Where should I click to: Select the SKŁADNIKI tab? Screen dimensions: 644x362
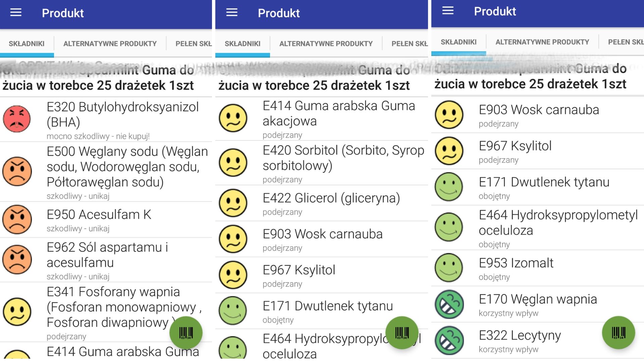26,44
